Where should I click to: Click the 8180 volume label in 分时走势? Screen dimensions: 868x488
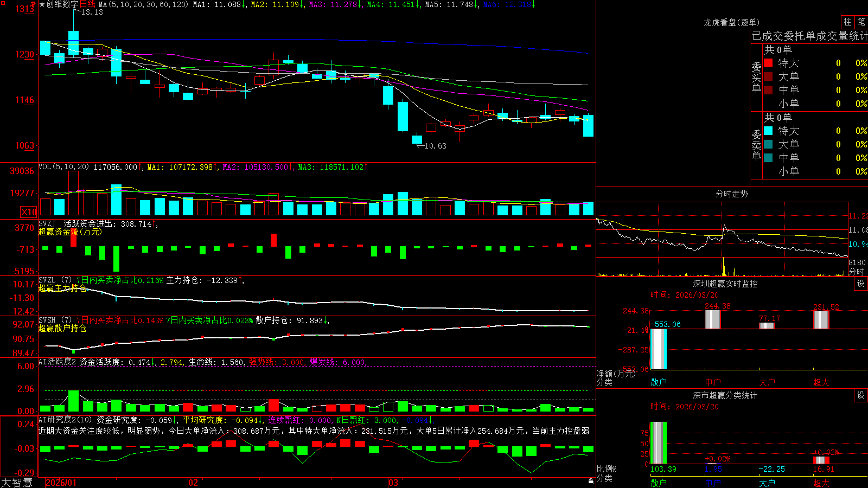coord(857,262)
